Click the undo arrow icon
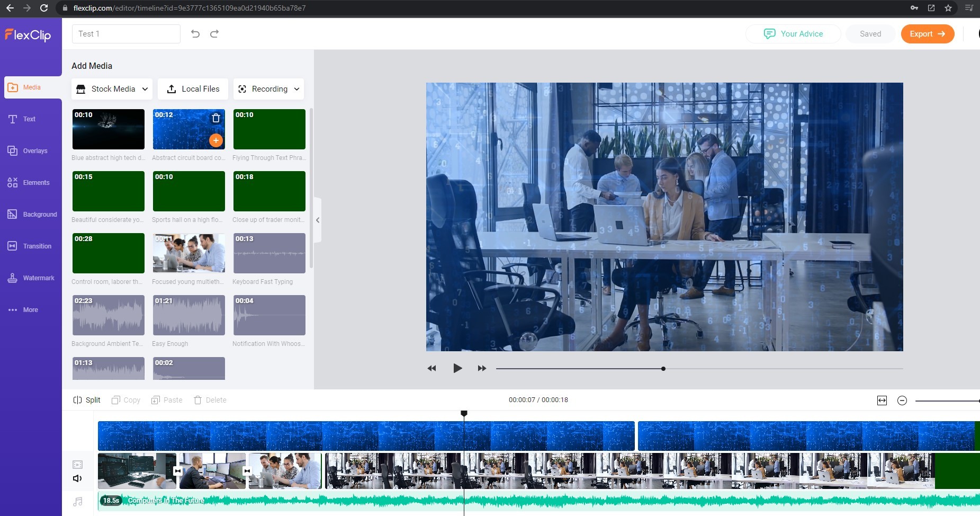The width and height of the screenshot is (980, 516). [x=195, y=34]
